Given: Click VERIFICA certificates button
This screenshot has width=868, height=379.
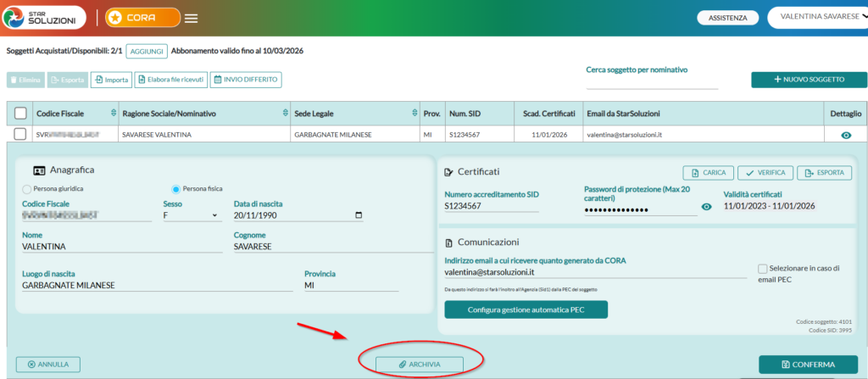Looking at the screenshot, I should (765, 173).
